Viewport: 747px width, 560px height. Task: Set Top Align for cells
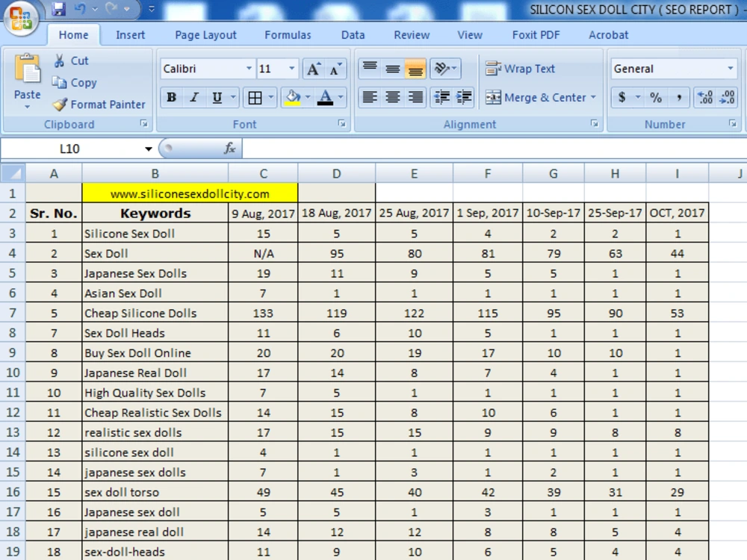tap(370, 69)
